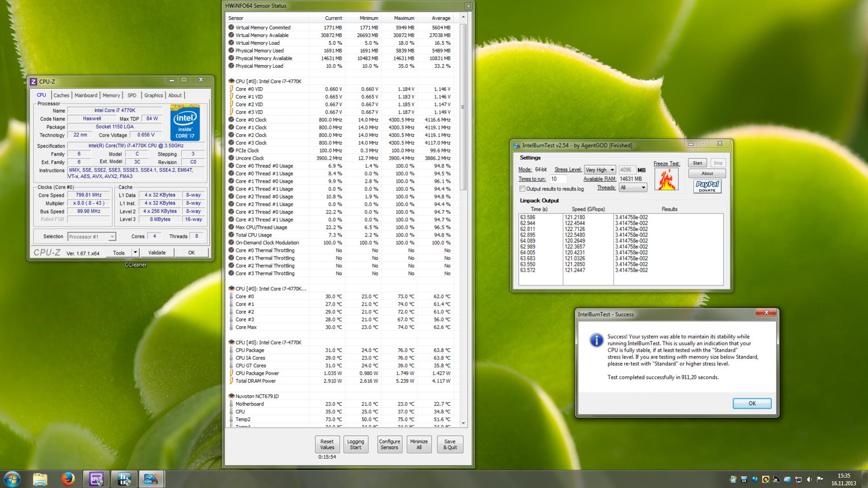The image size is (868, 488).
Task: Click the flame Freeze Test icon
Action: click(x=666, y=179)
